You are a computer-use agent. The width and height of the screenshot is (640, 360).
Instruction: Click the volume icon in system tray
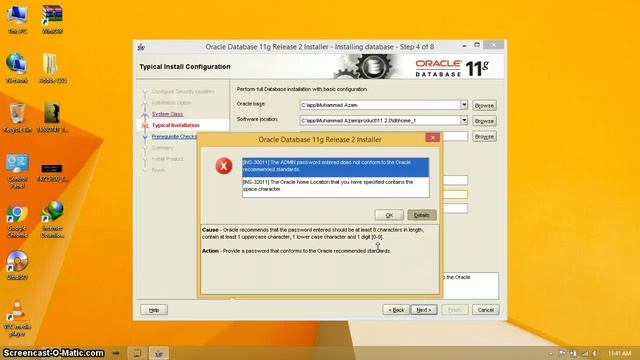point(596,353)
